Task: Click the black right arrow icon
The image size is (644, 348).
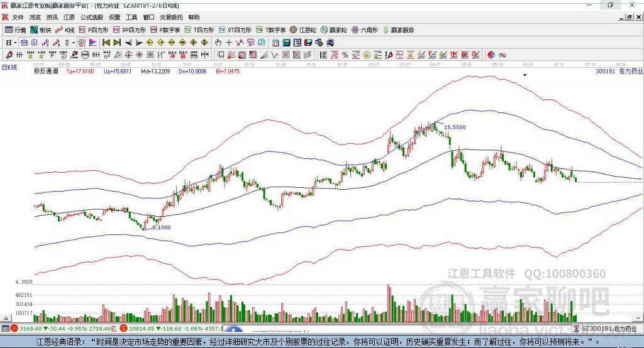Action: click(139, 43)
